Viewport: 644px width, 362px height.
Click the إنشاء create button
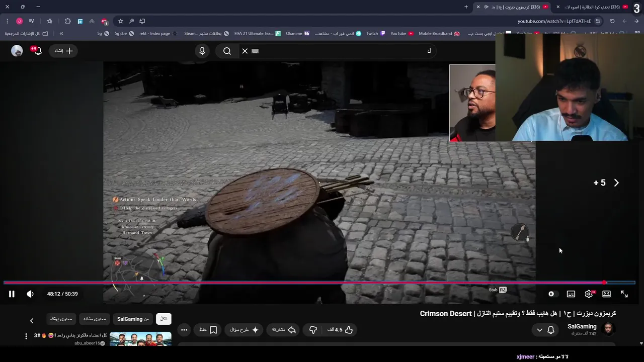63,51
